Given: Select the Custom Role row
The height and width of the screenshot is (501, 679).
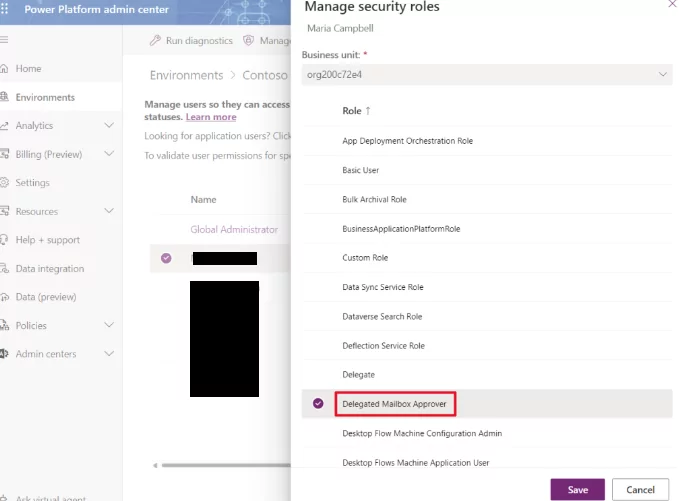Looking at the screenshot, I should [487, 258].
